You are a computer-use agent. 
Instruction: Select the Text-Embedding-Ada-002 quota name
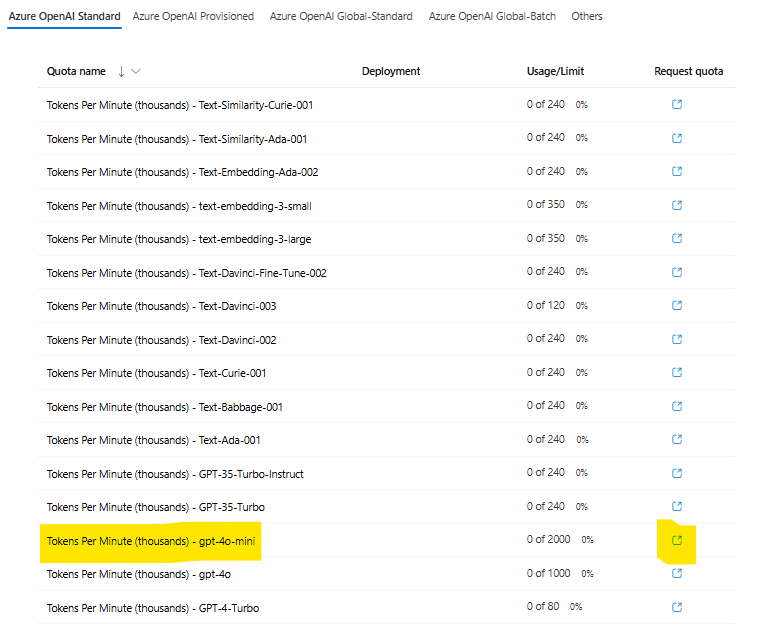coord(183,172)
